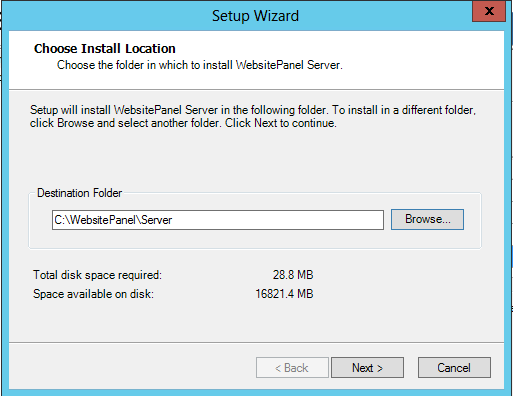This screenshot has height=396, width=513.
Task: Click the 'Choose the folder in which' subtitle
Action: pyautogui.click(x=200, y=65)
